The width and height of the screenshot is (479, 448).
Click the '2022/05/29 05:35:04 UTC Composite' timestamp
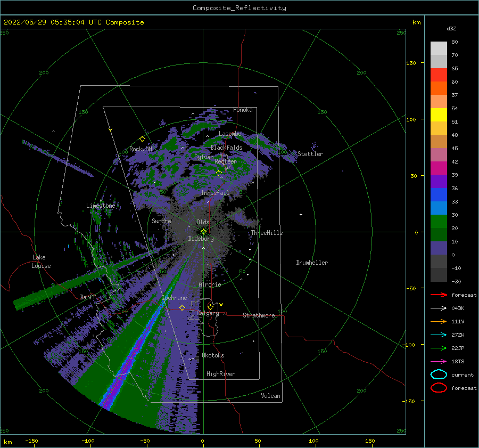(x=73, y=22)
